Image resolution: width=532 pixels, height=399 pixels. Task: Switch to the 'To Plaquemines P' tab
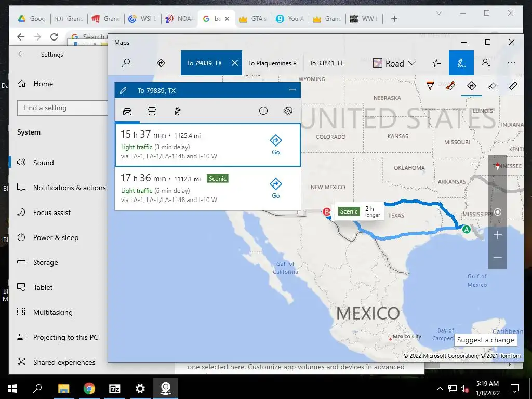[x=272, y=63]
